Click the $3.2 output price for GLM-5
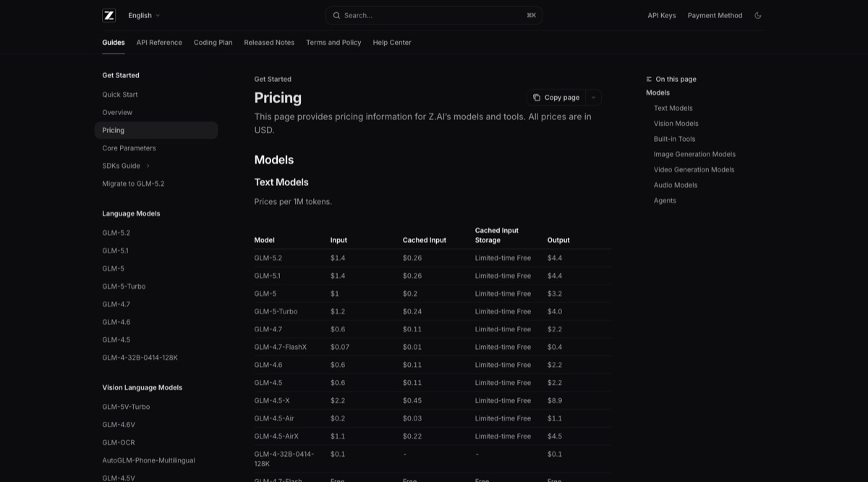The image size is (868, 482). [555, 294]
